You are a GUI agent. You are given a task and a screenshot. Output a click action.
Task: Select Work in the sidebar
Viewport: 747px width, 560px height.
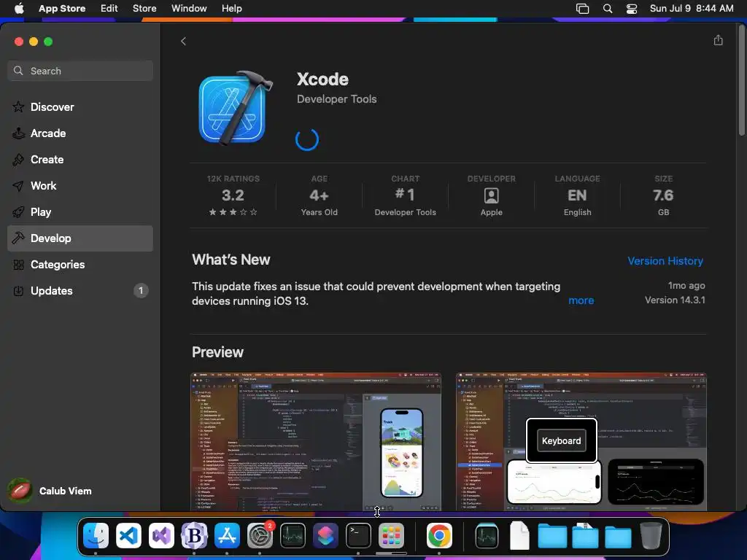click(x=80, y=186)
